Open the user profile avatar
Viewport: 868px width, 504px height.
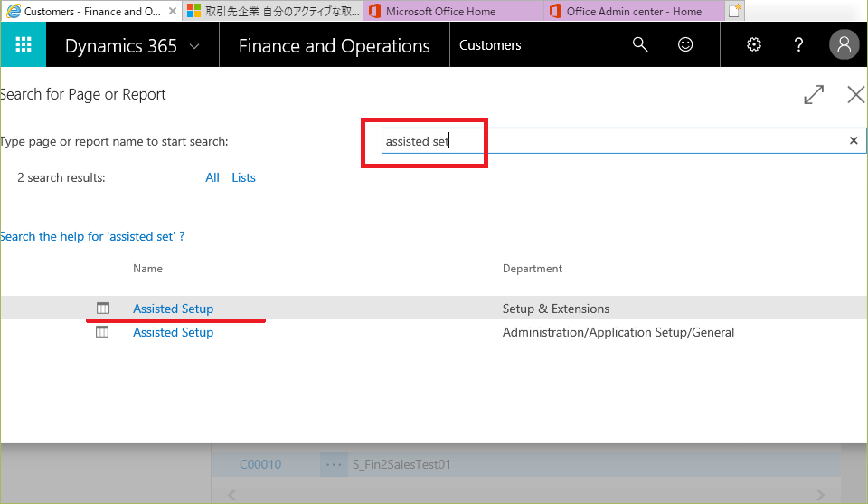click(x=844, y=44)
